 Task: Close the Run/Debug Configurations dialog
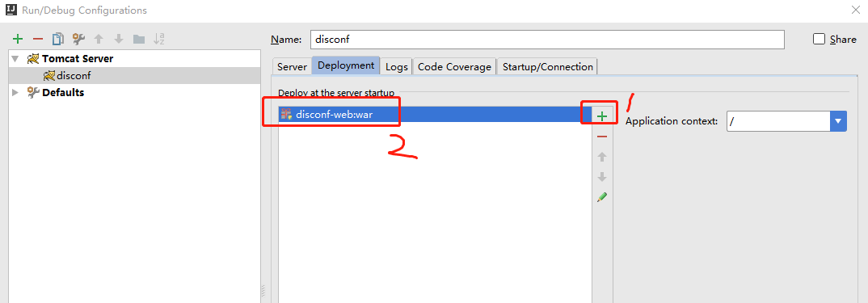tap(856, 10)
